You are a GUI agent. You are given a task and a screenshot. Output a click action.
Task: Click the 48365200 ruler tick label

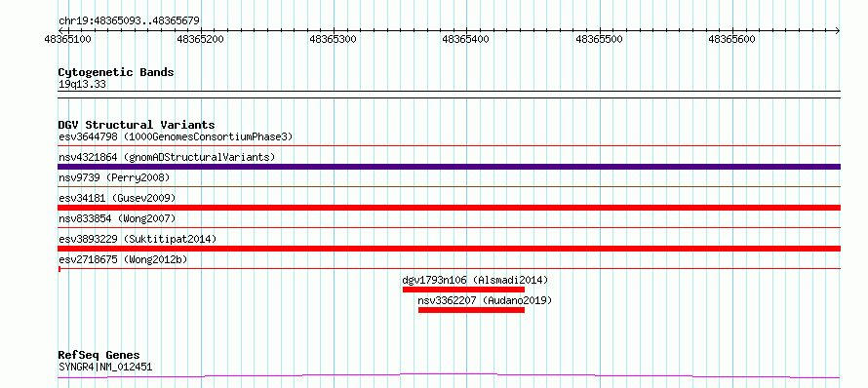201,39
